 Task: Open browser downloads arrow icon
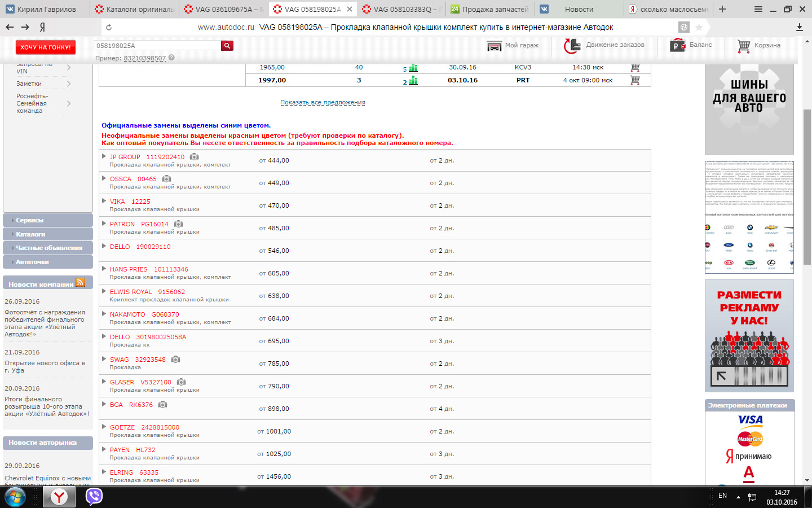[x=799, y=27]
